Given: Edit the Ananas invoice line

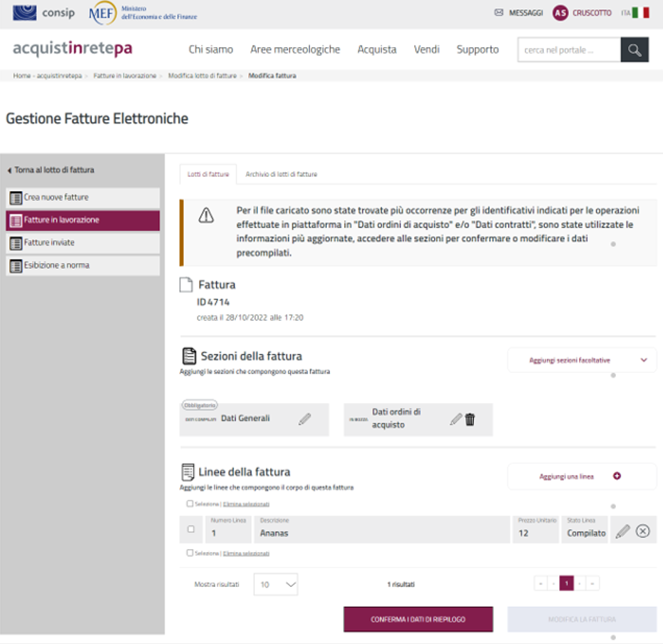Looking at the screenshot, I should [x=622, y=531].
